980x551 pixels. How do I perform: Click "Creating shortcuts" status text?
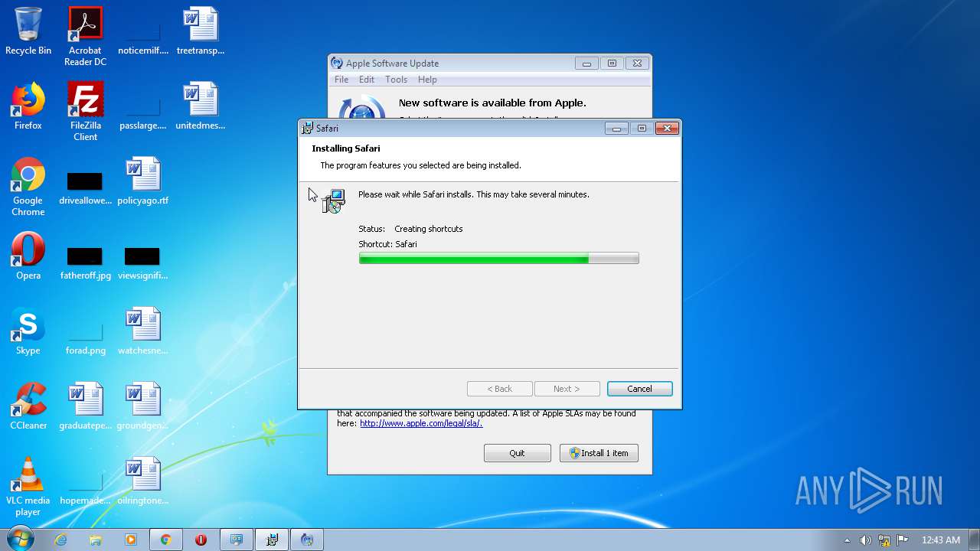[x=429, y=229]
